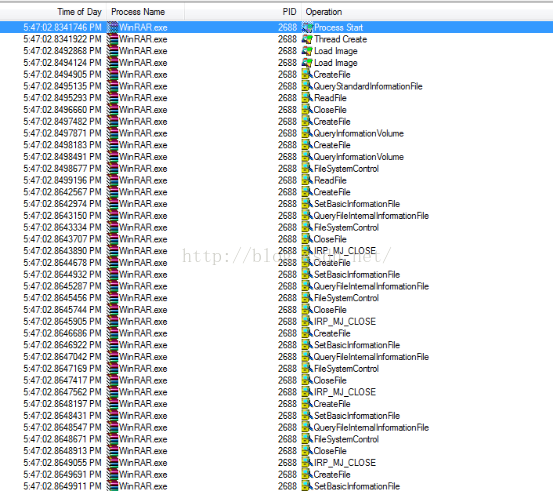
Task: Click CreateFile text at 5:47:02.8649691
Action: click(x=332, y=474)
